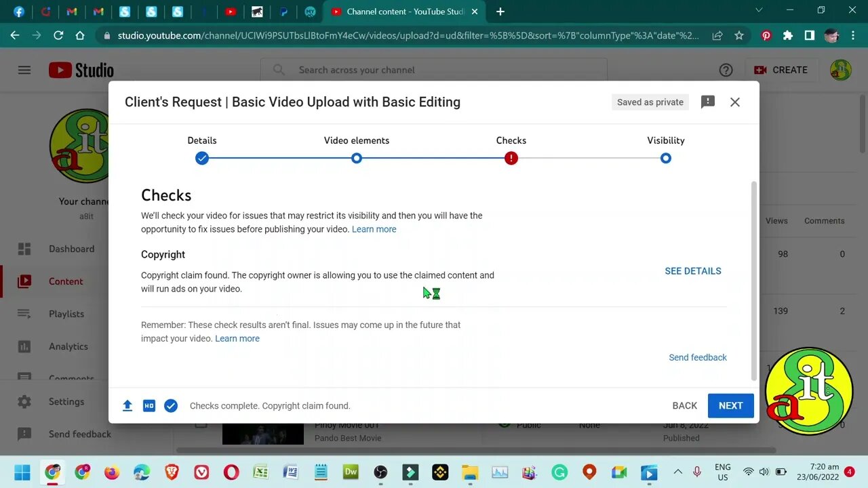868x488 pixels.
Task: Open the tab search chevron in Chrome
Action: [759, 10]
